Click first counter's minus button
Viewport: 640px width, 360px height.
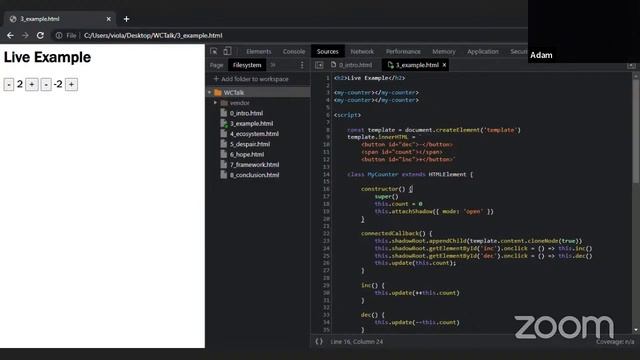9,84
